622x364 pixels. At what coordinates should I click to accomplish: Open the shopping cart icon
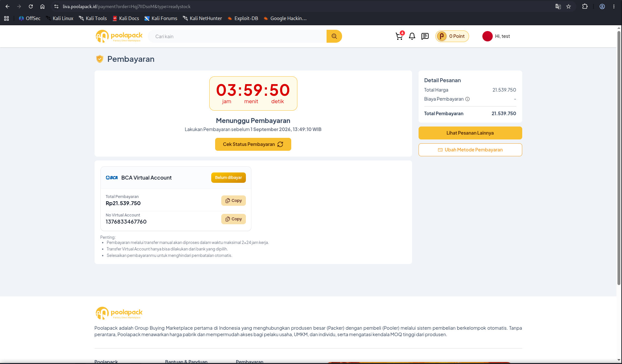pyautogui.click(x=399, y=36)
